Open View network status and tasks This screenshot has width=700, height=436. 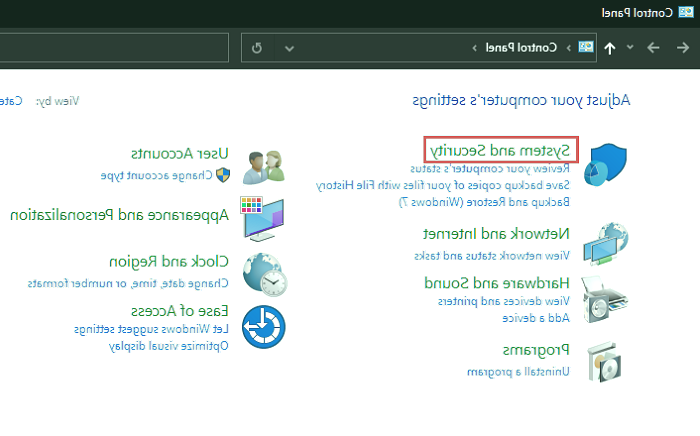click(x=492, y=256)
